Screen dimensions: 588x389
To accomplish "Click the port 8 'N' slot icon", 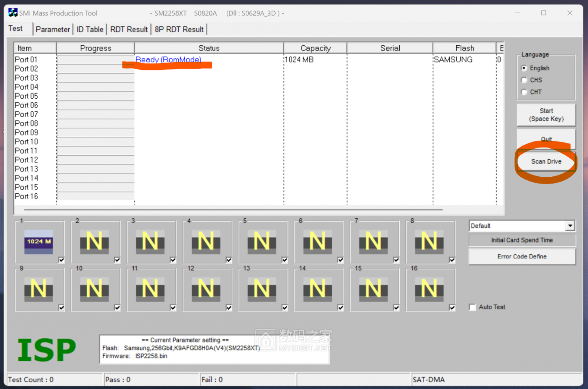I will pos(429,242).
